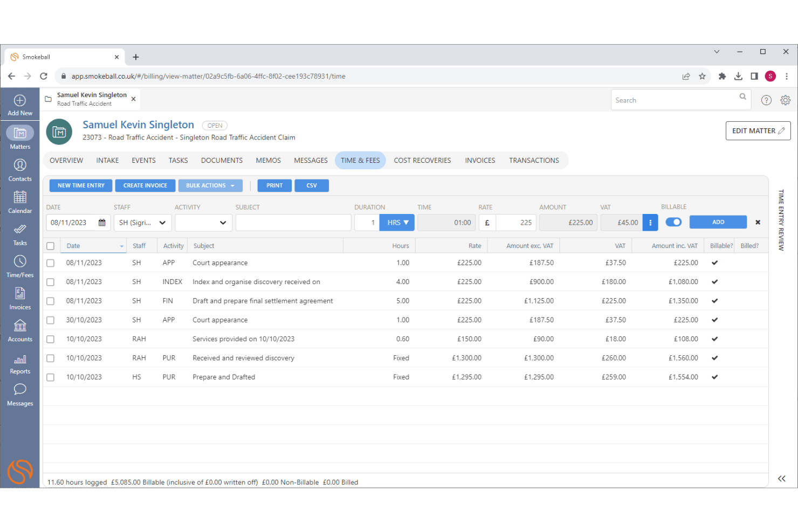Open the Add New sidebar icon
Viewport: 798px width, 532px height.
click(x=20, y=105)
